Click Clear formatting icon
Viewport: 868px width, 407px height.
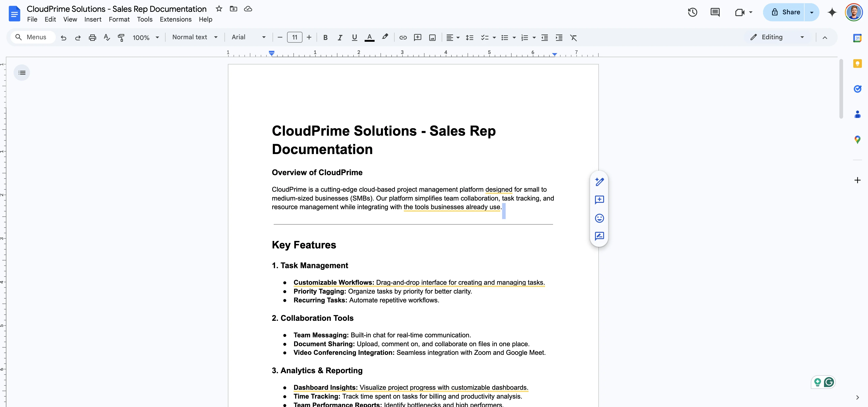[x=573, y=37]
